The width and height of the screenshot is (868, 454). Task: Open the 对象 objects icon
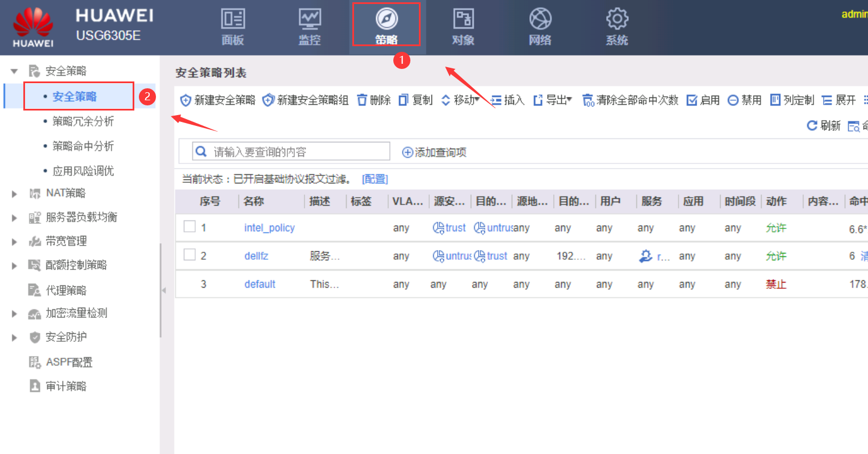pos(463,19)
